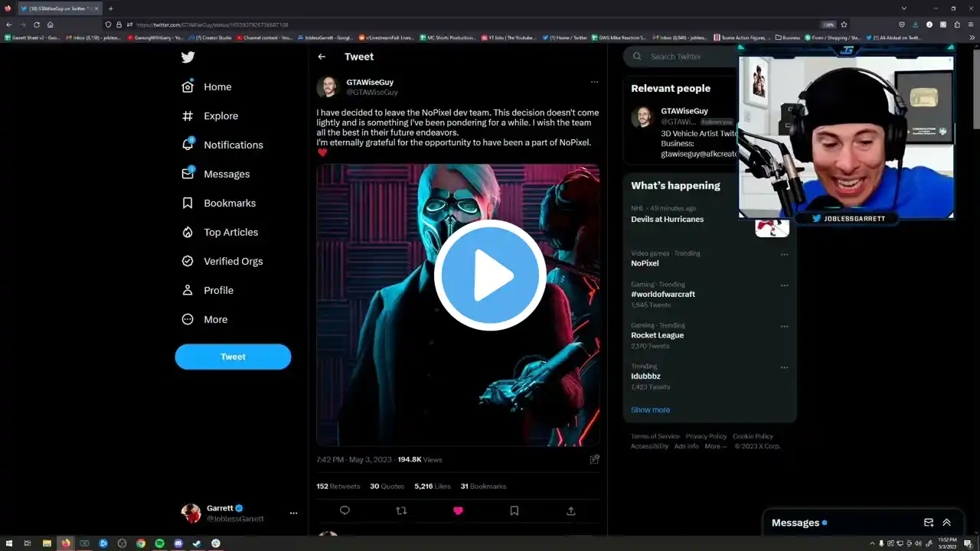980x551 pixels.
Task: Open the Bookmarks sidebar icon
Action: click(x=188, y=203)
